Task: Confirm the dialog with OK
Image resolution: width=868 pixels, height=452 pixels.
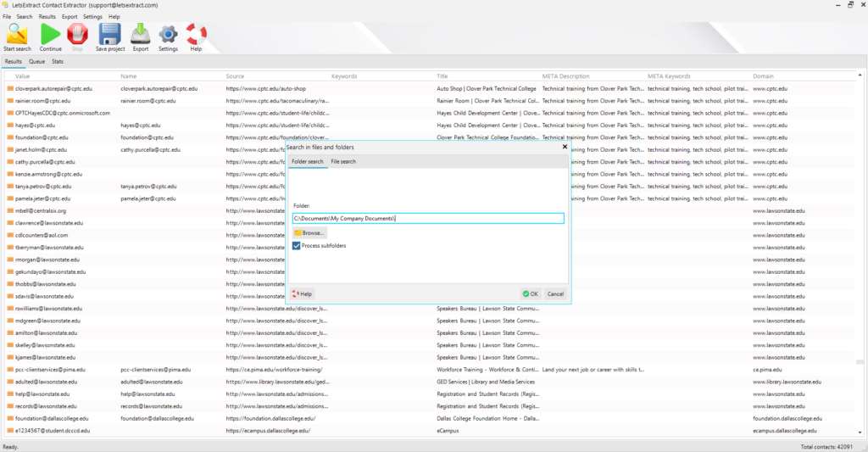Action: pos(531,294)
